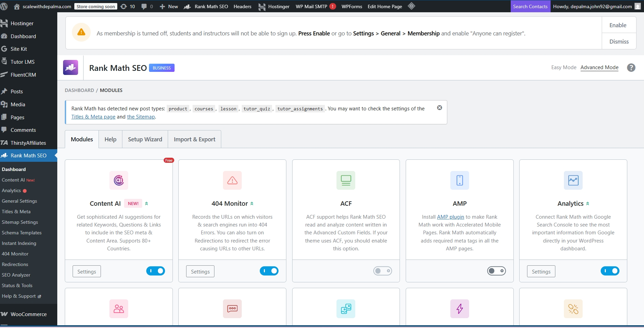The image size is (644, 328).
Task: Click the AMP mobile module icon
Action: tap(460, 180)
